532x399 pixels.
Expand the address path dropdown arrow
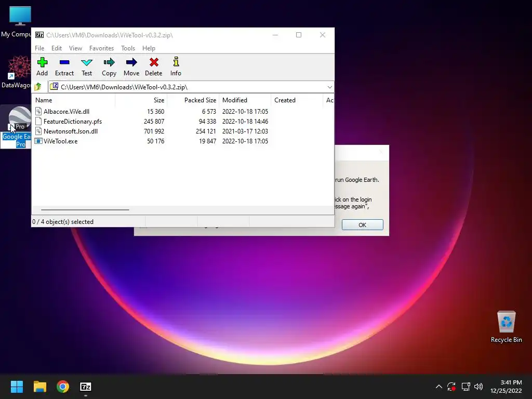coord(329,87)
